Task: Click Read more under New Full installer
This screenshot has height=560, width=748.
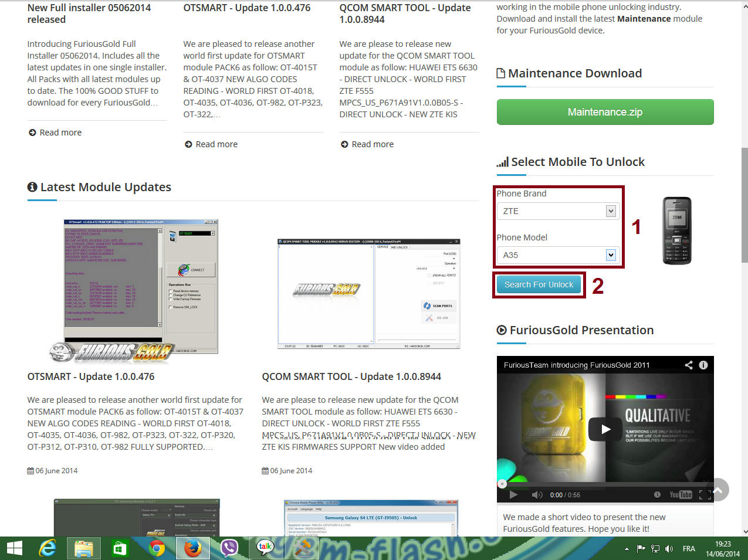Action: tap(55, 133)
